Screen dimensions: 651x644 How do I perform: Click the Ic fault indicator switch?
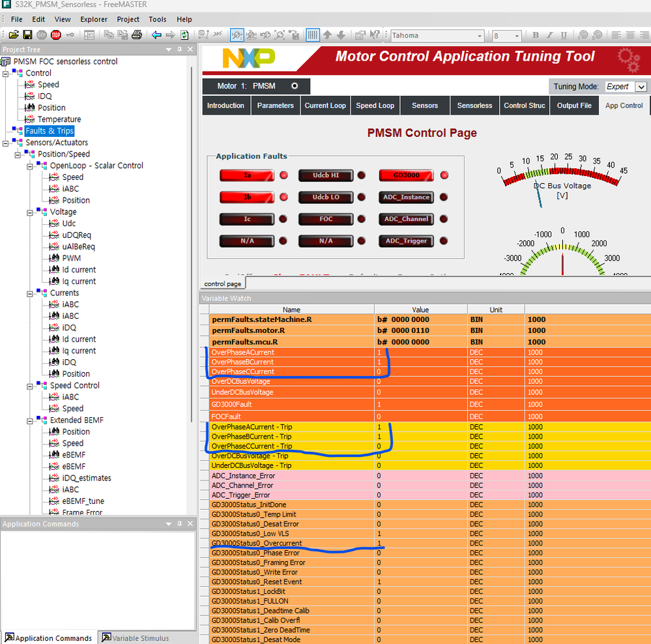coord(247,219)
